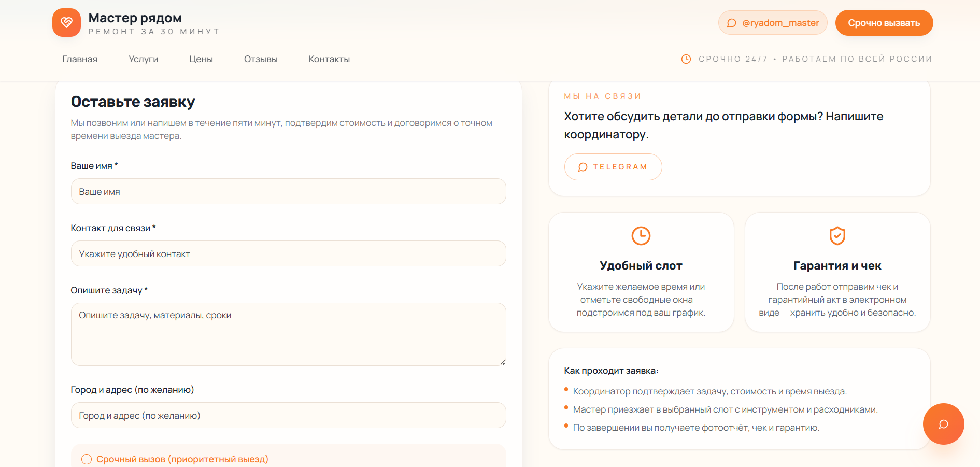Click the shield icon above Гарантия и чек

tap(837, 236)
